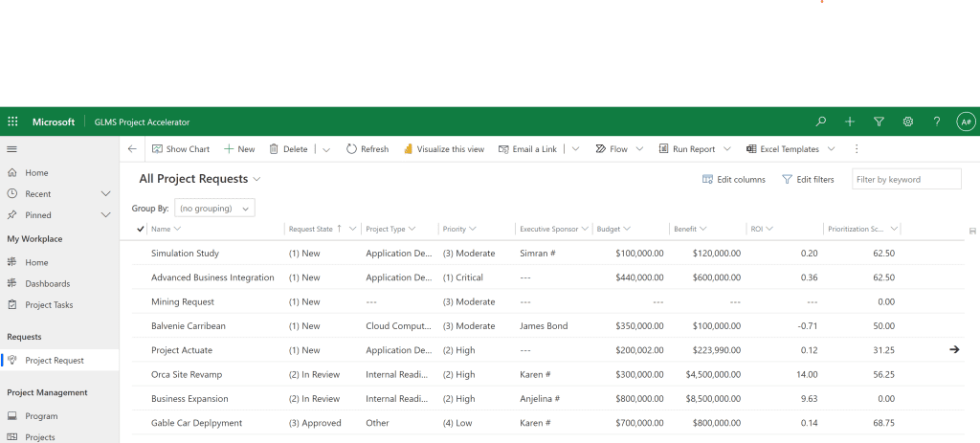Image resolution: width=980 pixels, height=443 pixels.
Task: Open the Prioritization Score column header menu
Action: pos(862,229)
